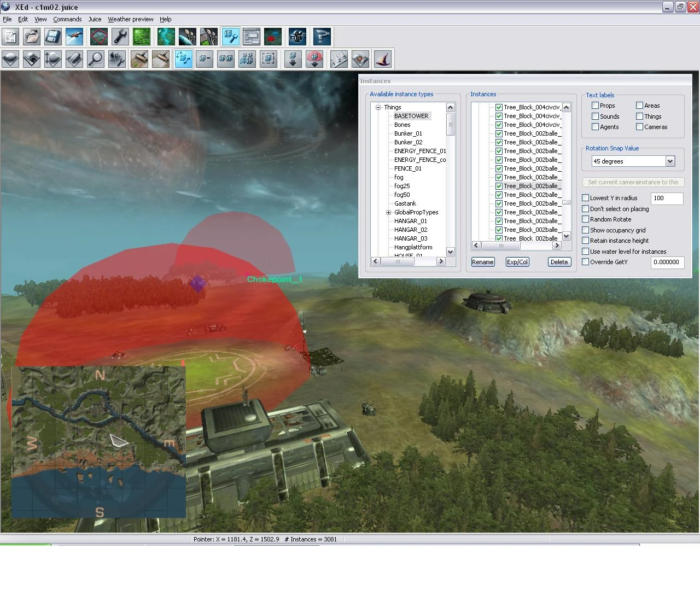Enable the Random Rotate checkbox
This screenshot has height=601, width=700.
tap(585, 219)
